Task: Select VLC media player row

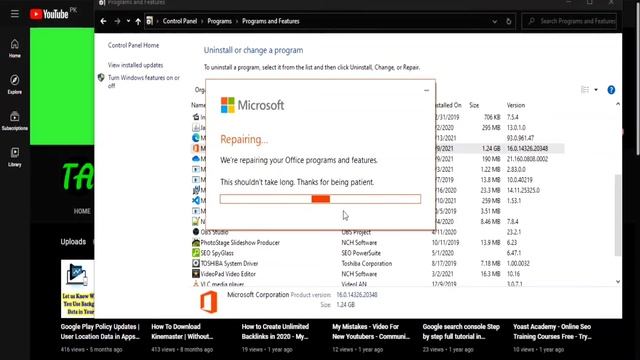Action: (378, 284)
